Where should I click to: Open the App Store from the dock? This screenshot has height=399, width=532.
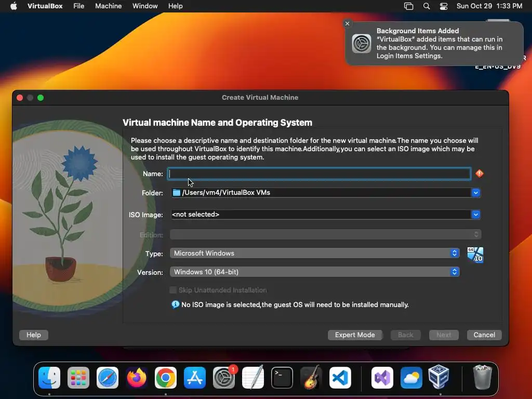[x=195, y=378]
